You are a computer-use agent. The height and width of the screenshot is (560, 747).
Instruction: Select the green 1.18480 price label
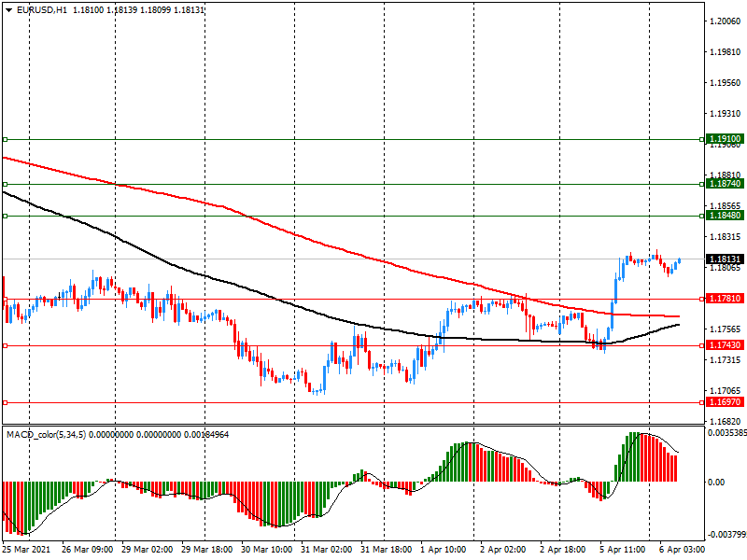click(724, 216)
